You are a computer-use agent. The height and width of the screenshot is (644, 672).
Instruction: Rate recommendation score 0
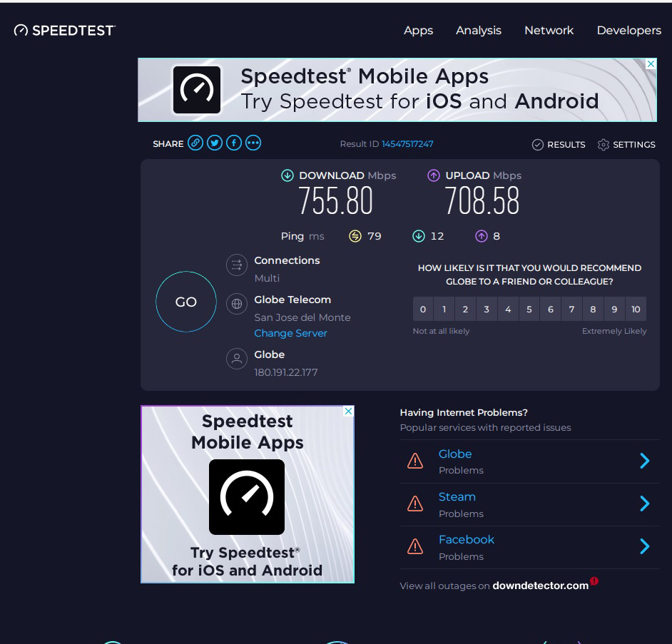(x=423, y=309)
